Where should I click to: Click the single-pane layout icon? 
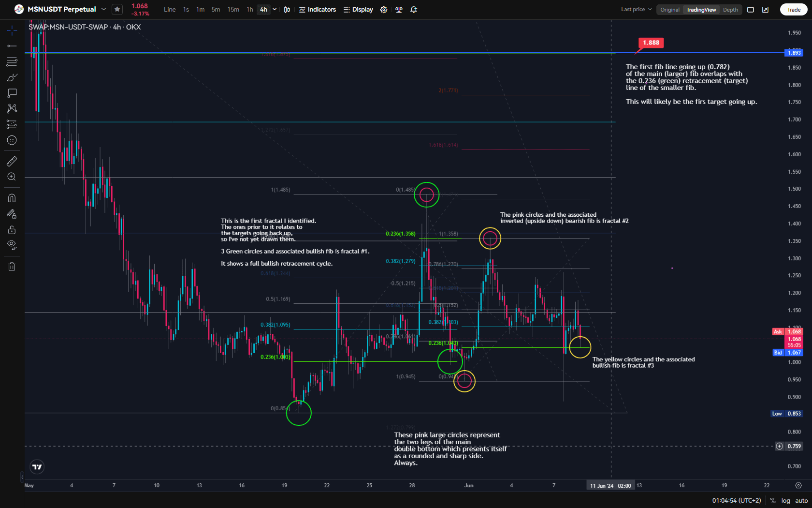(x=751, y=10)
